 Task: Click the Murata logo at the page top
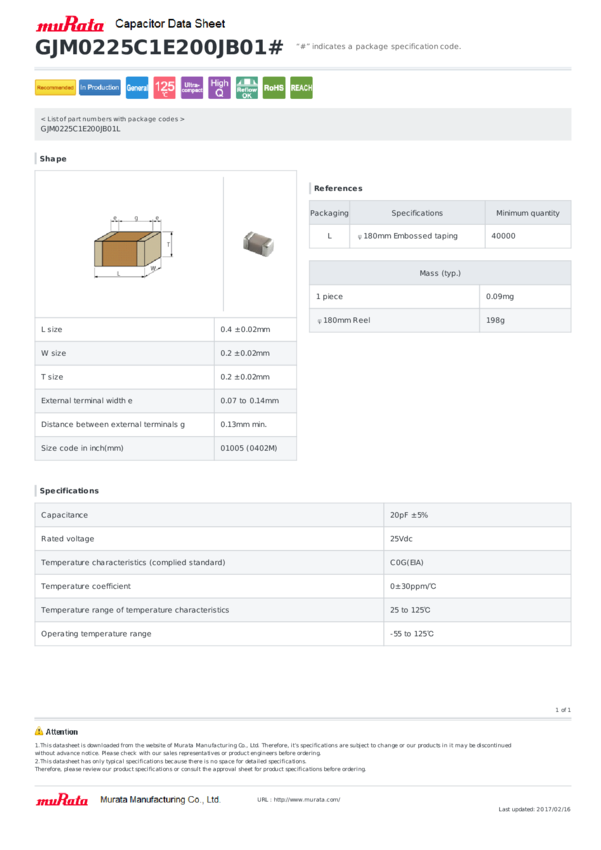click(69, 24)
